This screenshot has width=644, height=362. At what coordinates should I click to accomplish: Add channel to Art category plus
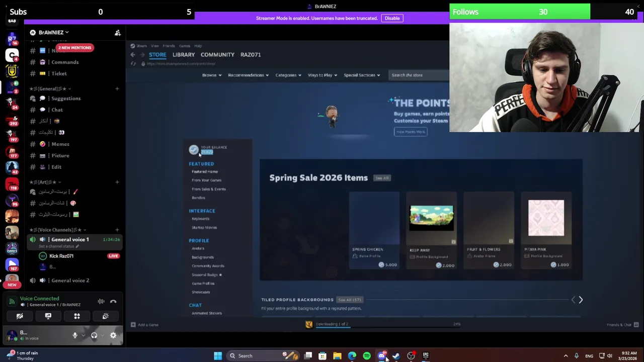(117, 182)
